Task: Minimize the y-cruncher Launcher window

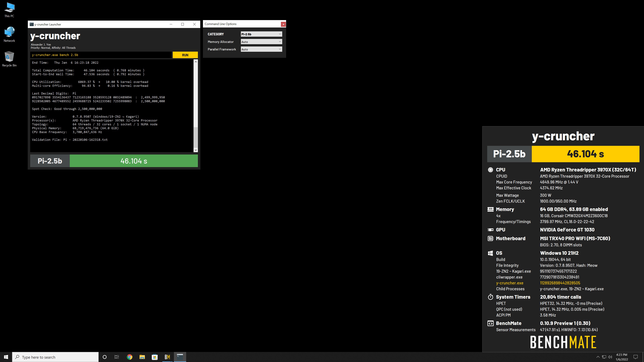Action: pyautogui.click(x=171, y=24)
